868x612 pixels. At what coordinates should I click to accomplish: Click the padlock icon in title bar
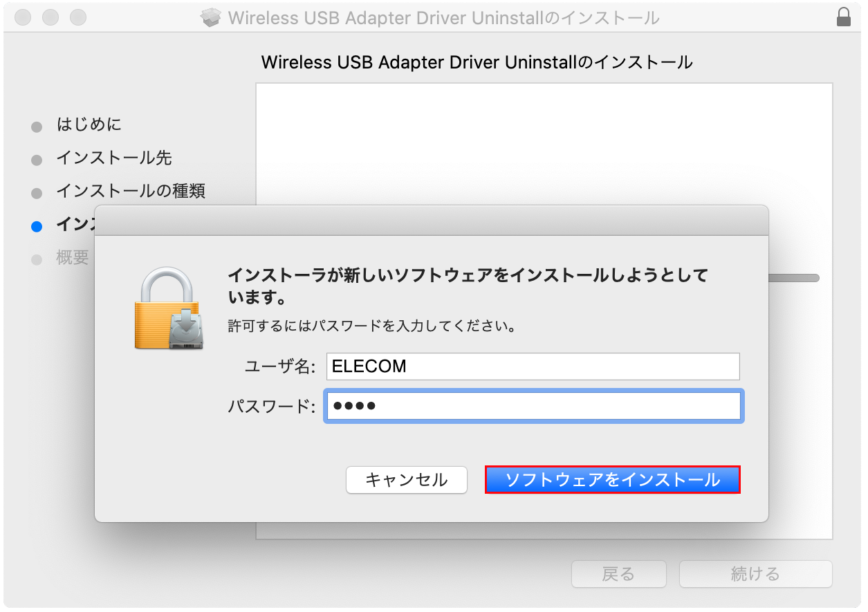tap(843, 17)
